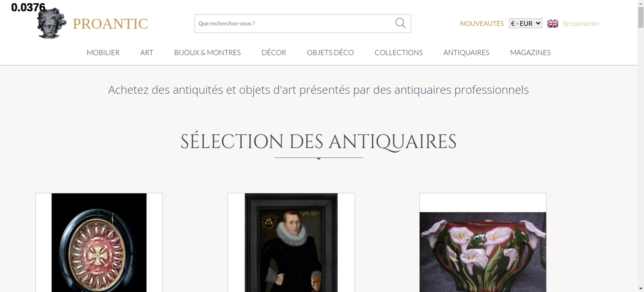Image resolution: width=644 pixels, height=292 pixels.
Task: Open the ART menu
Action: pyautogui.click(x=147, y=52)
